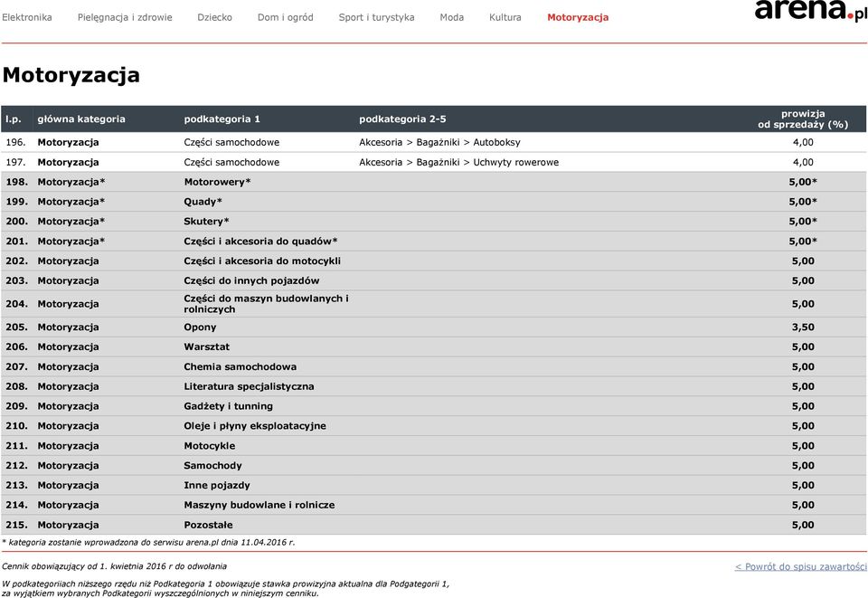The height and width of the screenshot is (598, 868).
Task: Select the active Motoryzacja tab
Action: tap(578, 17)
